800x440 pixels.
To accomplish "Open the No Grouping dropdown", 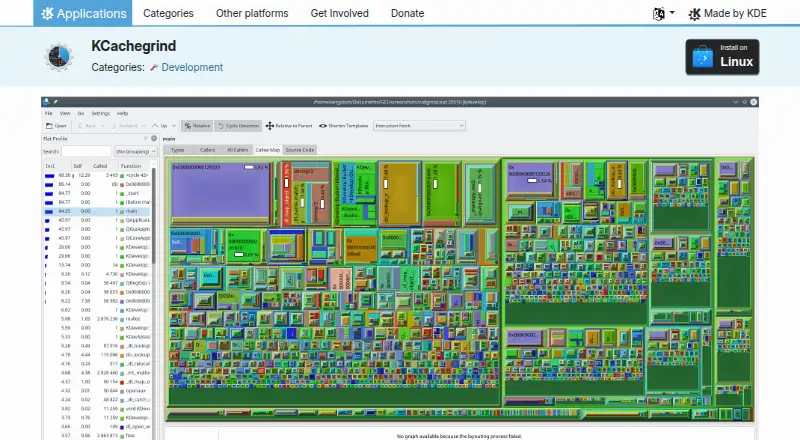I will (x=135, y=152).
